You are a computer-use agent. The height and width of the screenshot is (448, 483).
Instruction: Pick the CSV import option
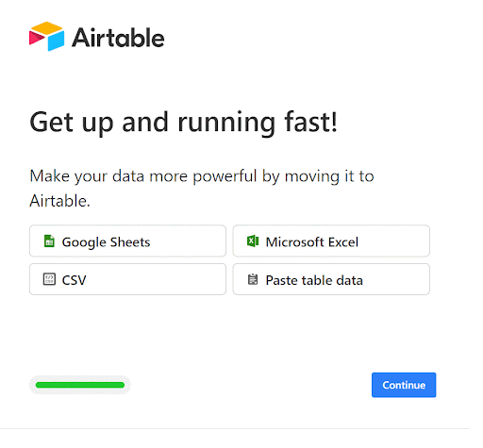[127, 279]
